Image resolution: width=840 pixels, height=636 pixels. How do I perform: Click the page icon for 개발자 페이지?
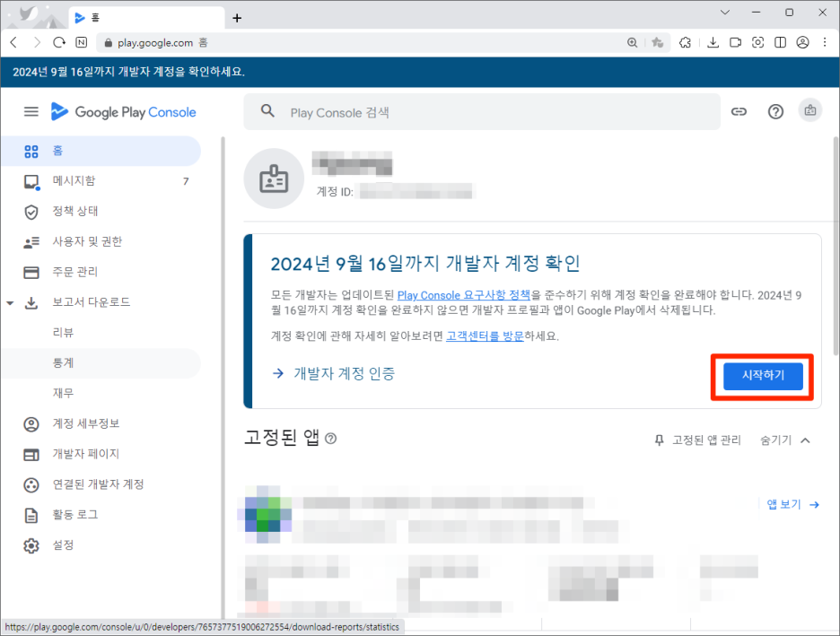31,455
